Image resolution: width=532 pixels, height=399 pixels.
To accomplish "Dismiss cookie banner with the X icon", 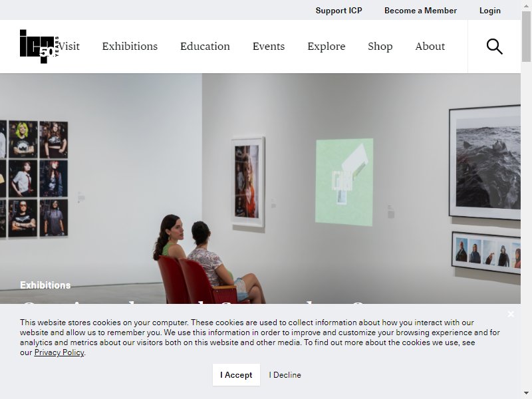I will pos(511,314).
